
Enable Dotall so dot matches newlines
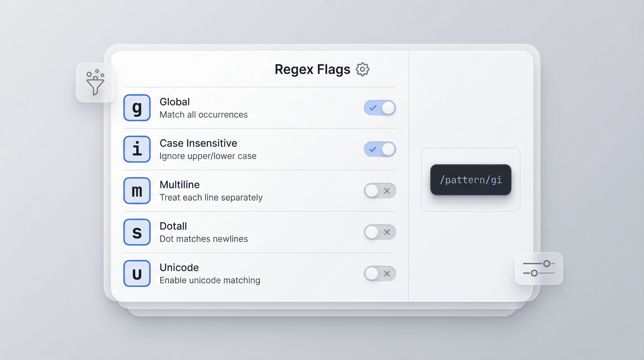[379, 232]
